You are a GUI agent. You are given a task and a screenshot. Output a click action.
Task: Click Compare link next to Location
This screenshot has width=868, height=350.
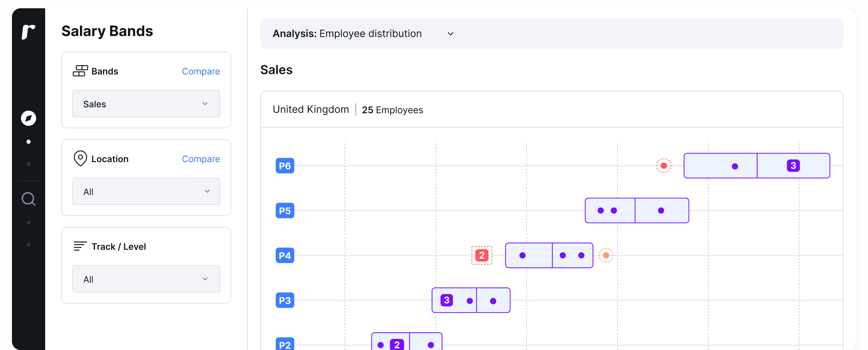[x=201, y=159]
